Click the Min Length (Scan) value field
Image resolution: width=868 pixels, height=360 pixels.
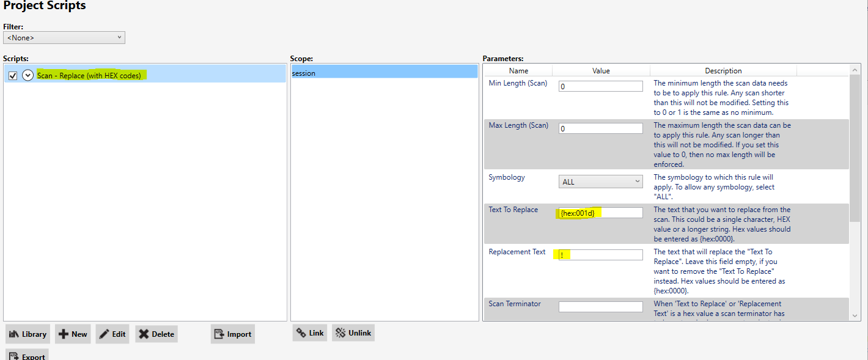(600, 86)
